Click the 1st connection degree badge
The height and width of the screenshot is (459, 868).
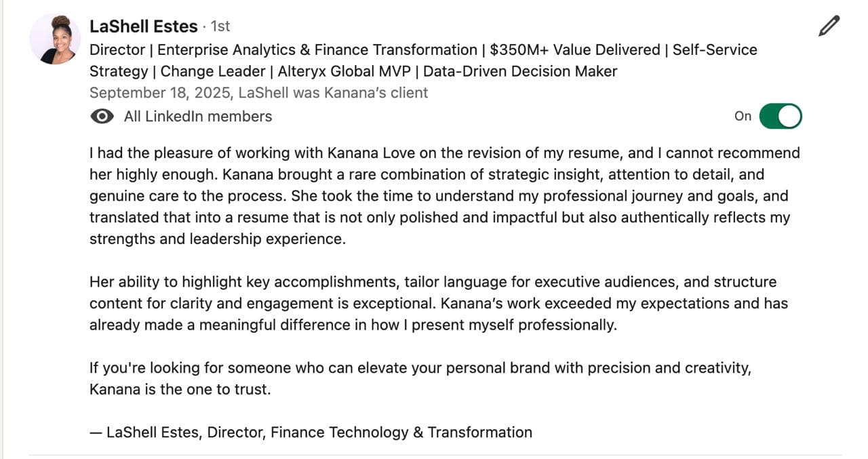pos(220,26)
